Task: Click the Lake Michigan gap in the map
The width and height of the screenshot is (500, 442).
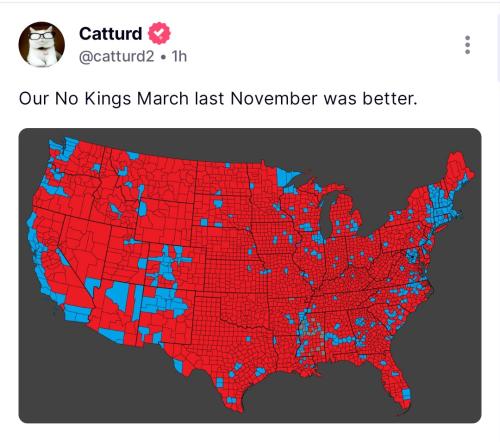Action: point(327,213)
